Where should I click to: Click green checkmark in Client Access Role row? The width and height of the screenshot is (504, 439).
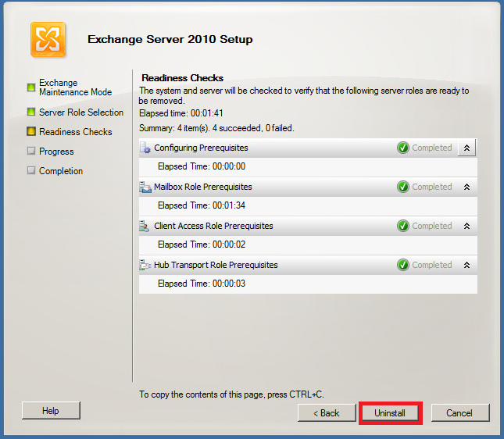pyautogui.click(x=402, y=226)
